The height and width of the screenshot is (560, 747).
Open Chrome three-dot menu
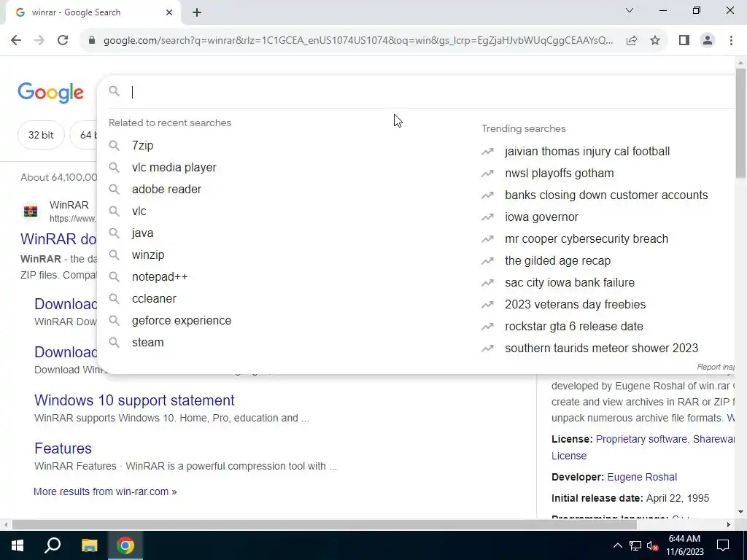[x=731, y=41]
